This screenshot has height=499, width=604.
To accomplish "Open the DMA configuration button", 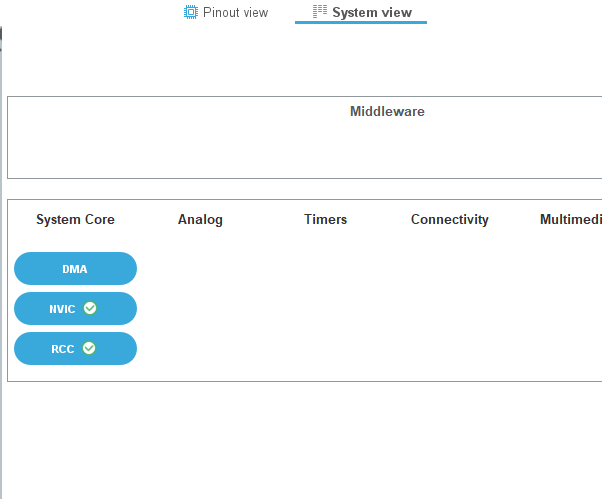I will tap(75, 269).
